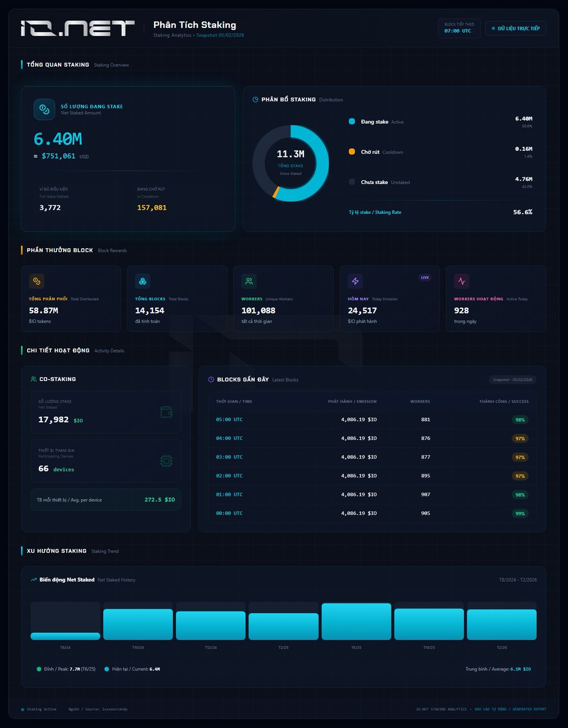Expand the Block Tiếp Theo 07:00 UTC panel
The image size is (568, 728).
coord(459,28)
